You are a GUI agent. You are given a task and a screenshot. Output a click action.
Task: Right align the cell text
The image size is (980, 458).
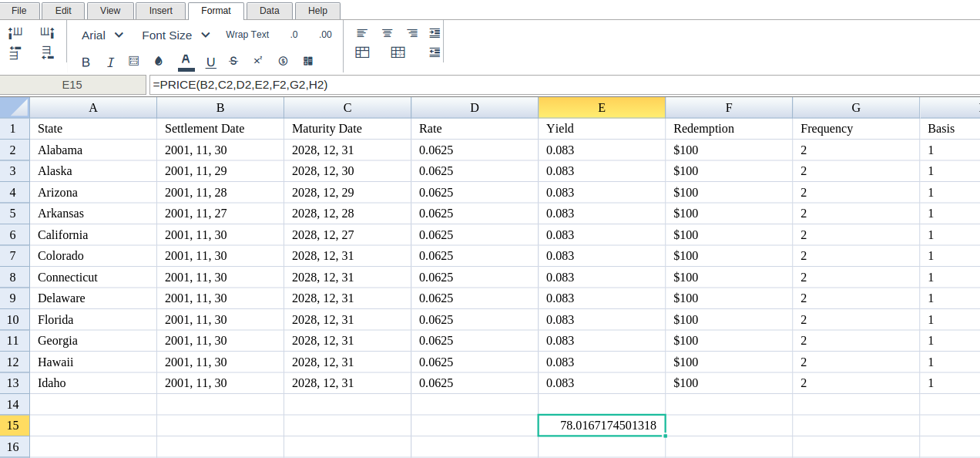tap(412, 33)
